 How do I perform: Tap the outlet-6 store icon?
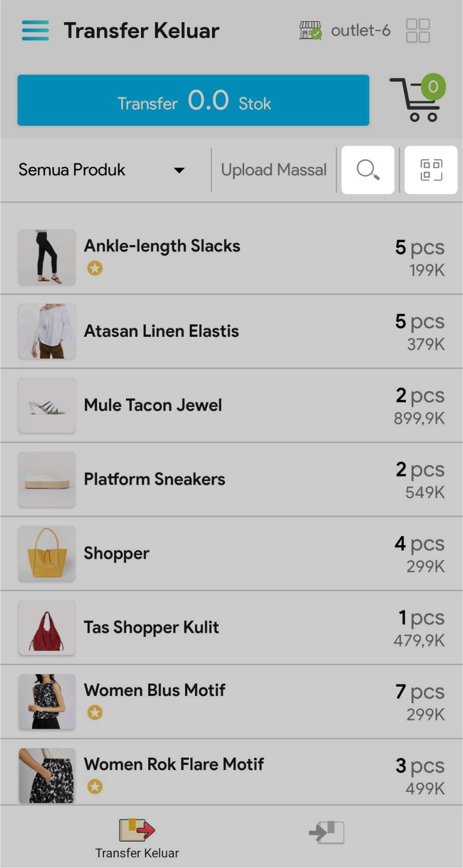(x=310, y=31)
